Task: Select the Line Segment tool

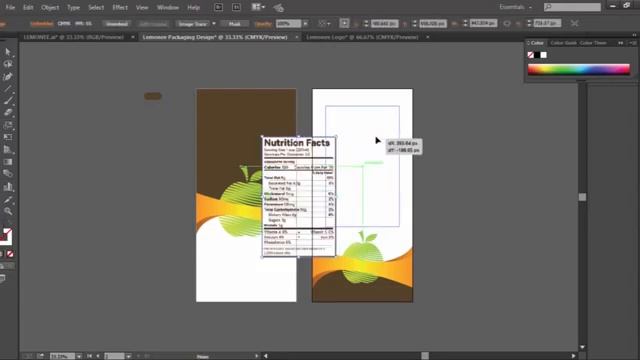Action: (8, 89)
